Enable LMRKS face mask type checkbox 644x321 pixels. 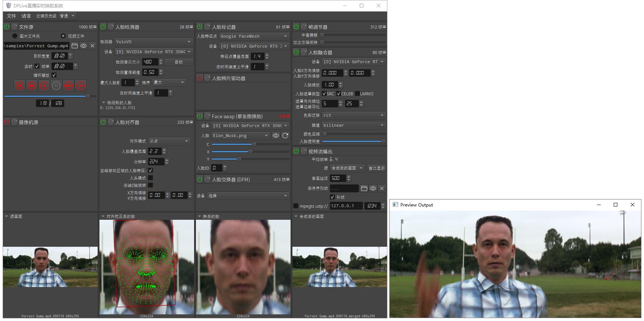click(x=357, y=93)
